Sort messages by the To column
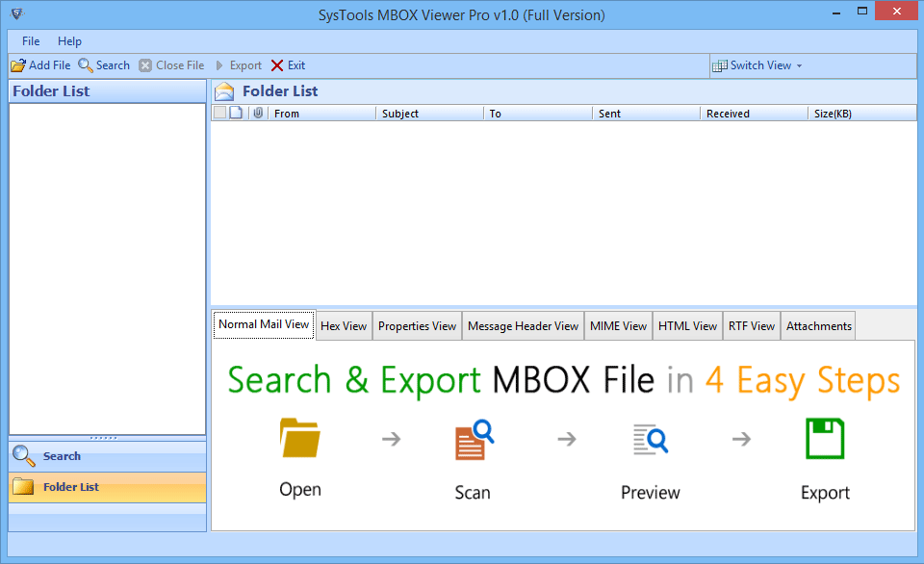The height and width of the screenshot is (564, 924). pyautogui.click(x=538, y=114)
